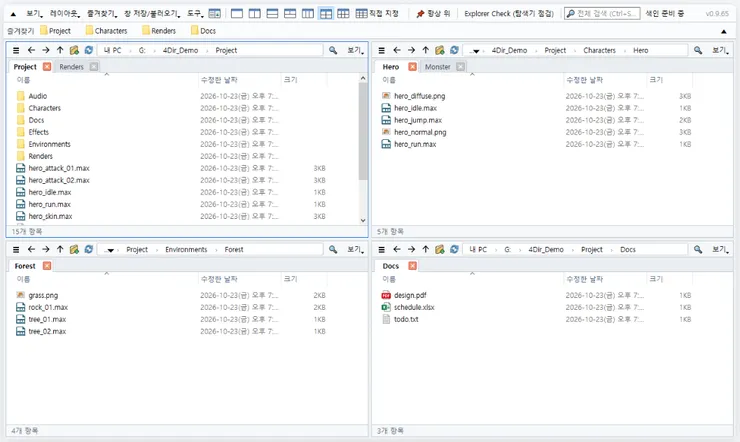740x442 pixels.
Task: Refresh the Docs pane
Action: 454,250
